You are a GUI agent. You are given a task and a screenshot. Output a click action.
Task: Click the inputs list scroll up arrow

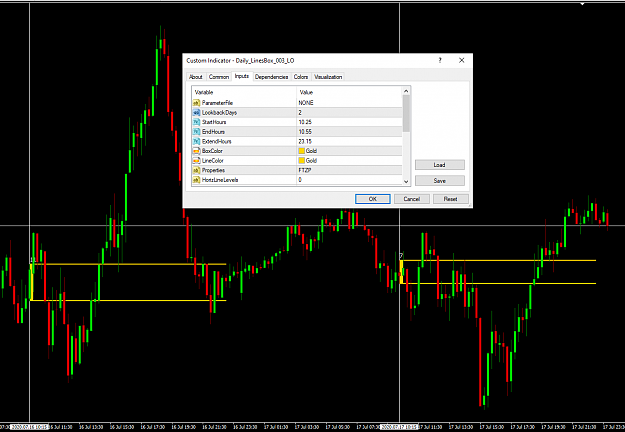pos(406,91)
